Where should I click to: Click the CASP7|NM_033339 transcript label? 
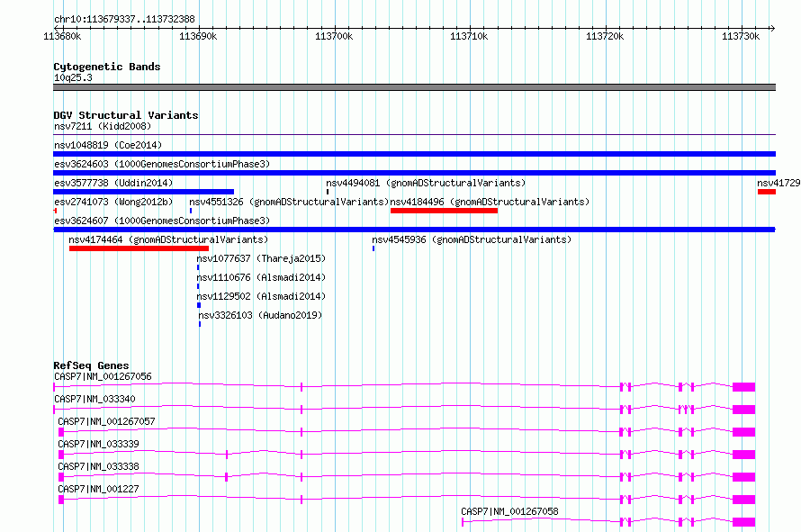98,444
